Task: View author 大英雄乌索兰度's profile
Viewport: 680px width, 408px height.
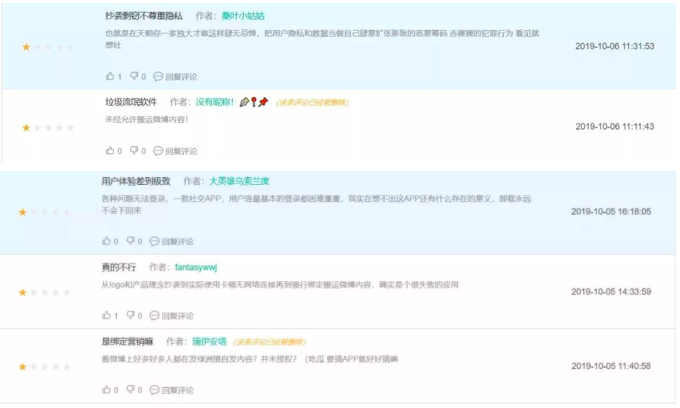Action: 239,181
